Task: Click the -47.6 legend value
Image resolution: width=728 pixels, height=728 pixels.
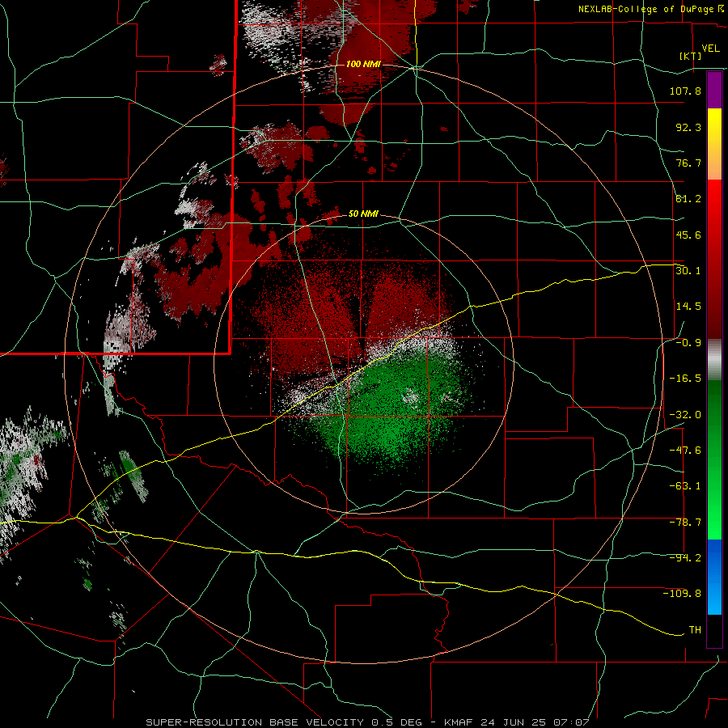Action: pos(685,451)
